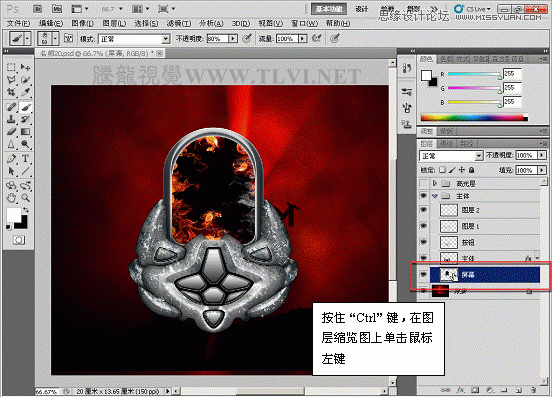Open tool preset picker arrow

click(x=27, y=38)
